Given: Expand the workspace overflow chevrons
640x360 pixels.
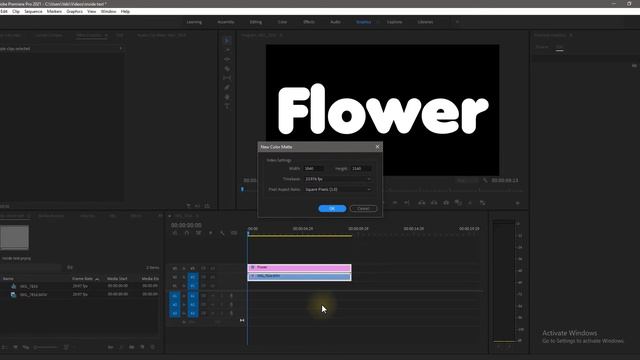Looking at the screenshot, I should (x=457, y=22).
